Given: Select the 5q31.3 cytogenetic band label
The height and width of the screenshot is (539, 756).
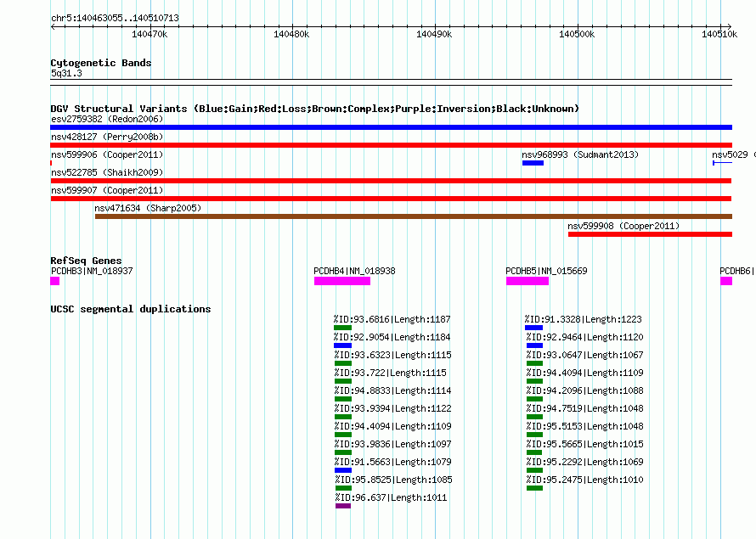Looking at the screenshot, I should click(66, 73).
